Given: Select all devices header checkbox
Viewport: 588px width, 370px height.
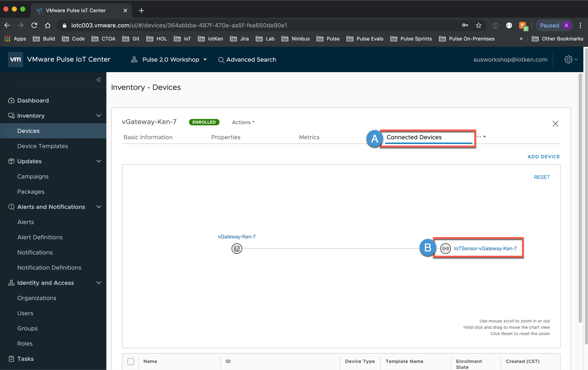Looking at the screenshot, I should (131, 362).
